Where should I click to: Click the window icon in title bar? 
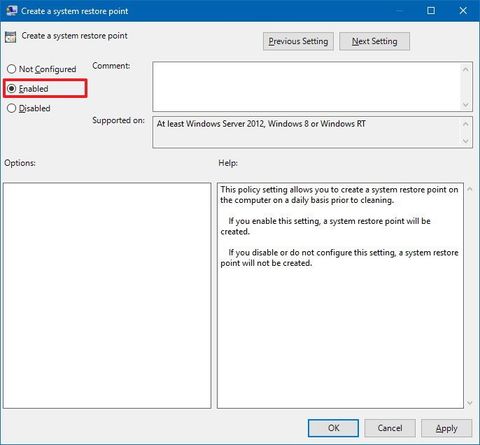(x=11, y=11)
